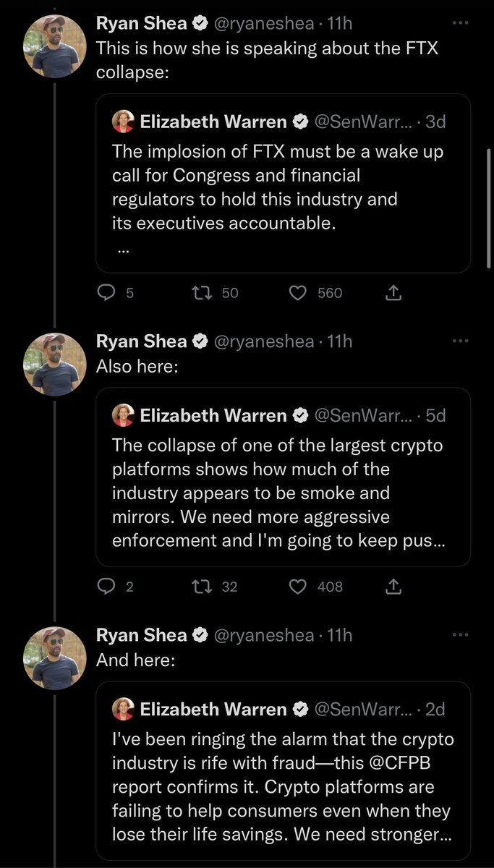
Task: Share the first tweet via share icon
Action: (x=393, y=293)
